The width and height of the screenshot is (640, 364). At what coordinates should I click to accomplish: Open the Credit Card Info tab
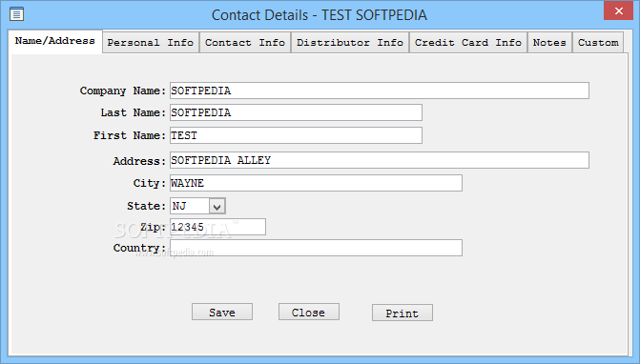click(x=468, y=43)
